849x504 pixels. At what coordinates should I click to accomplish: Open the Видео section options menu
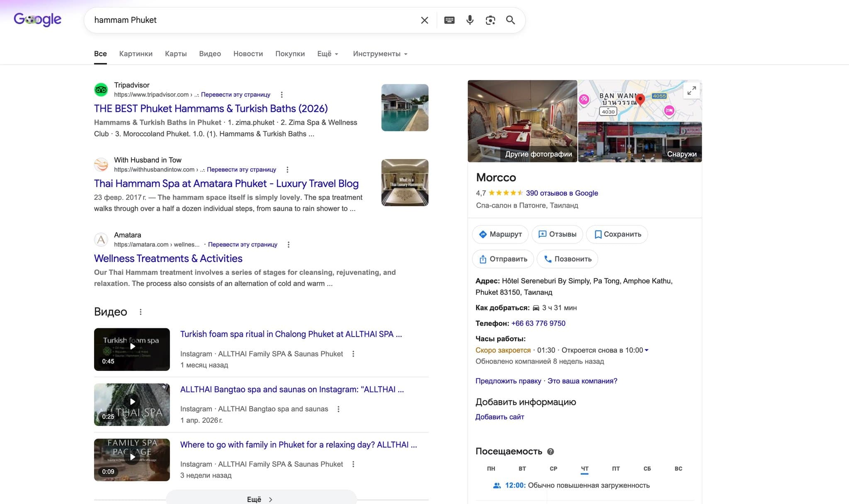141,312
